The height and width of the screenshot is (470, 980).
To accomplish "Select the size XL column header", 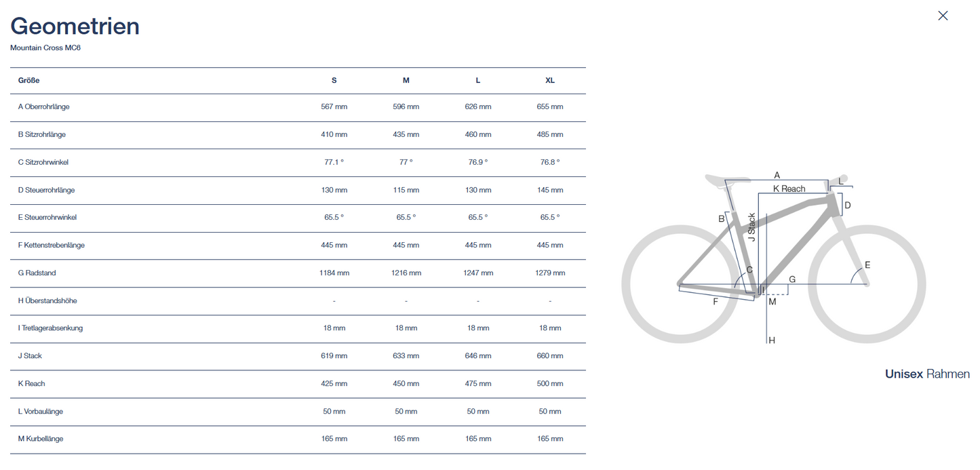I will click(x=550, y=80).
